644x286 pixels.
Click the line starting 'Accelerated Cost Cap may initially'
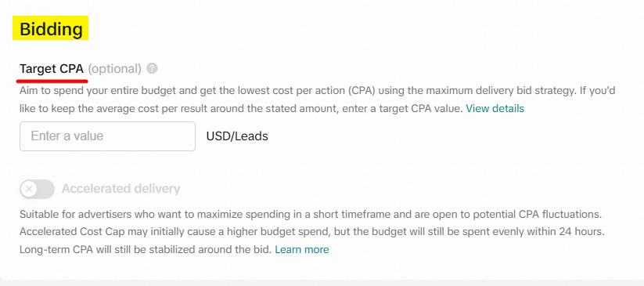[312, 232]
